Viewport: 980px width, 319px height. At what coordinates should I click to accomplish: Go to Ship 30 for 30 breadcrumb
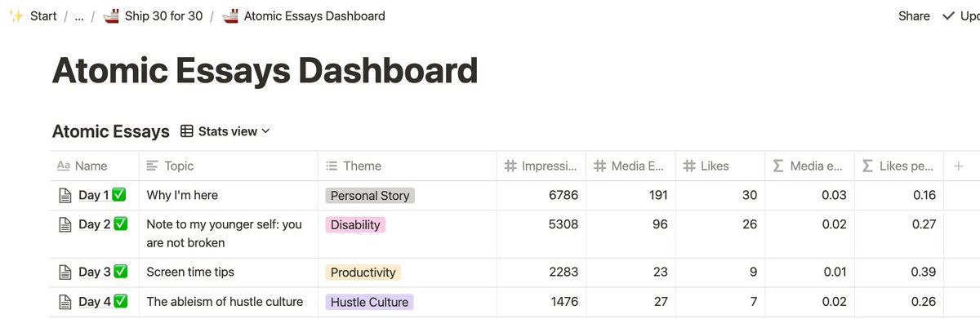(163, 16)
